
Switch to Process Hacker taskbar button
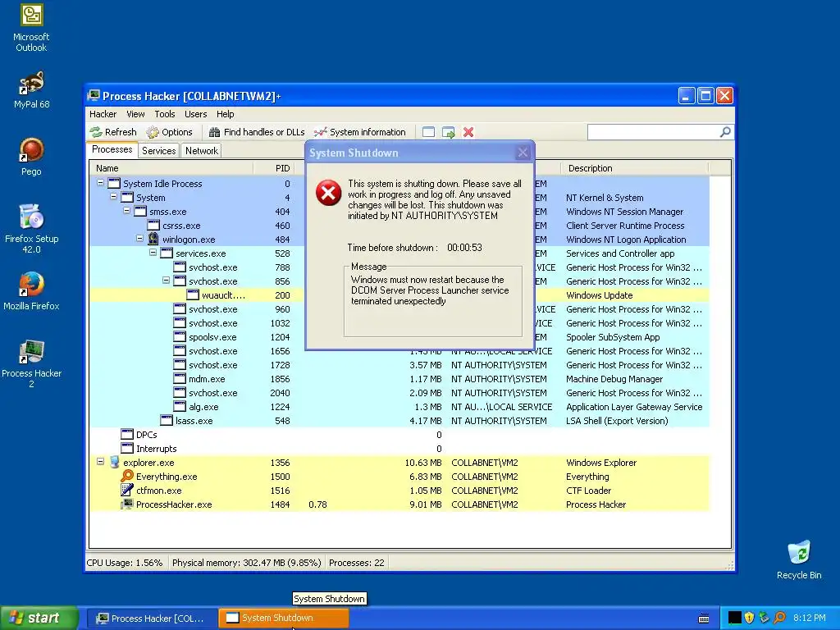(151, 619)
